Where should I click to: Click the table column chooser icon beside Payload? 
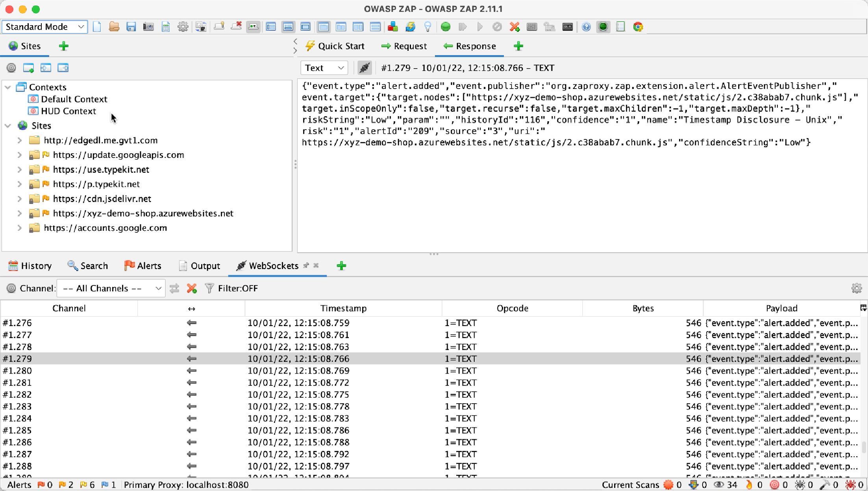864,308
